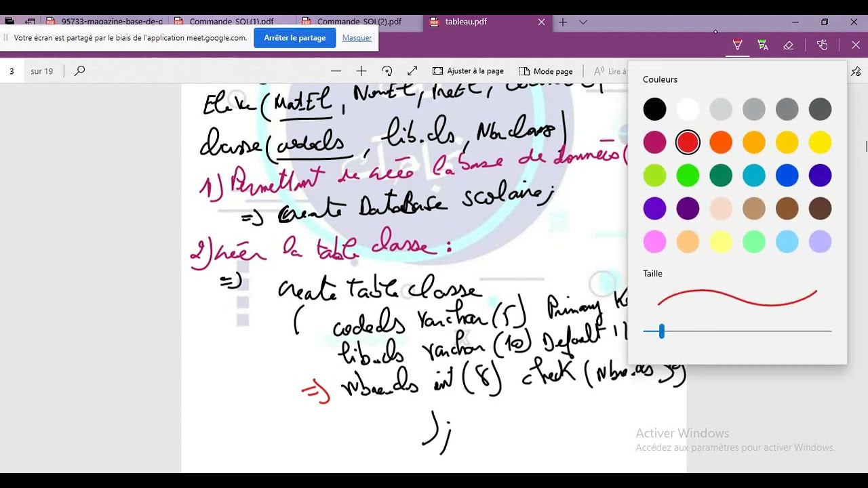Image resolution: width=868 pixels, height=488 pixels.
Task: Select the ballpoint pen ink tool
Action: [x=737, y=45]
